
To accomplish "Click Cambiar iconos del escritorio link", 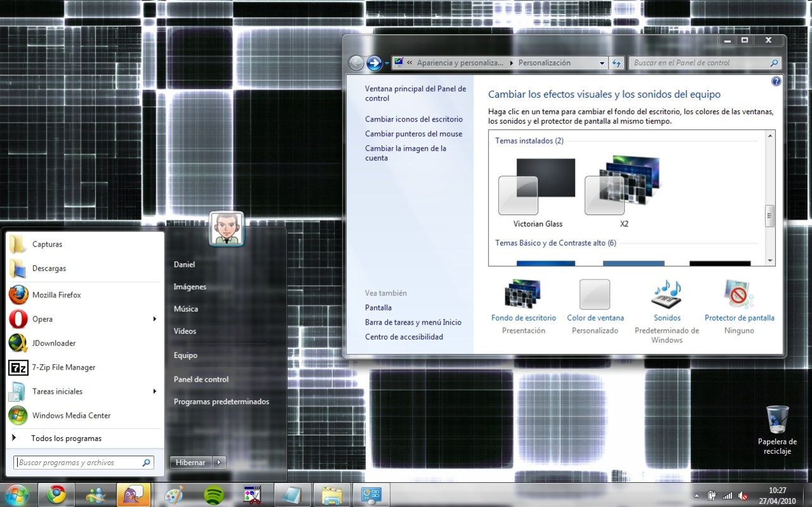I will tap(414, 119).
